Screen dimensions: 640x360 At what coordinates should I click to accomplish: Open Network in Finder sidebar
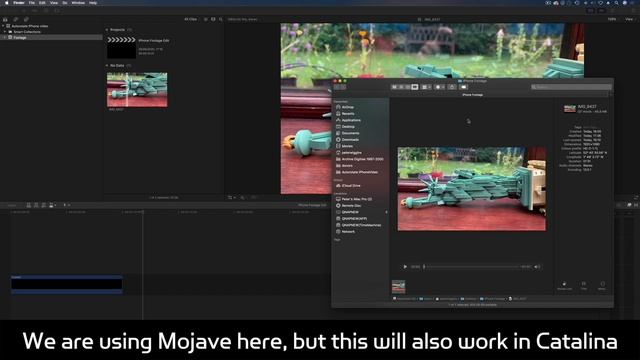(x=348, y=232)
